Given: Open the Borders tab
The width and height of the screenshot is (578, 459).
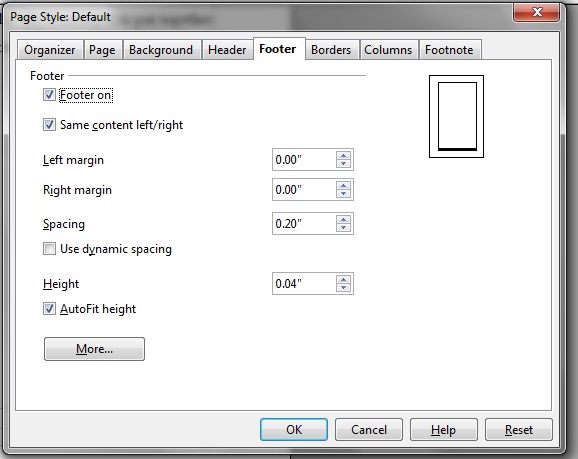Looking at the screenshot, I should (331, 50).
